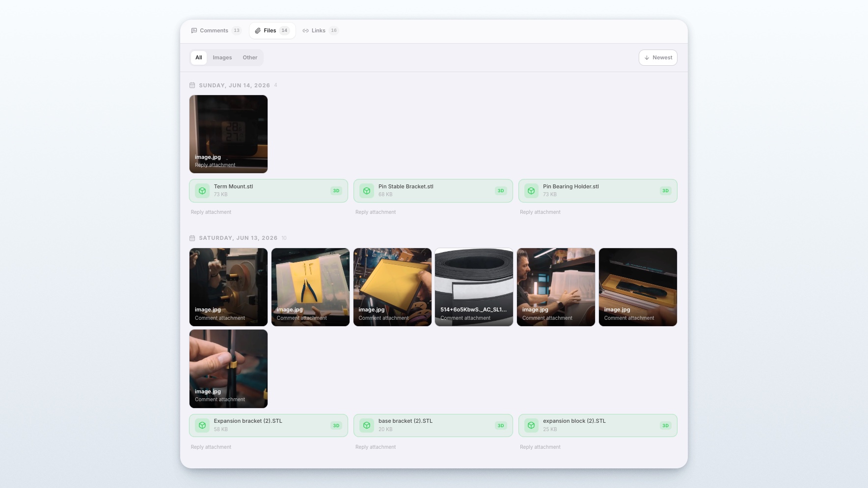Select the Files tab

pos(272,30)
